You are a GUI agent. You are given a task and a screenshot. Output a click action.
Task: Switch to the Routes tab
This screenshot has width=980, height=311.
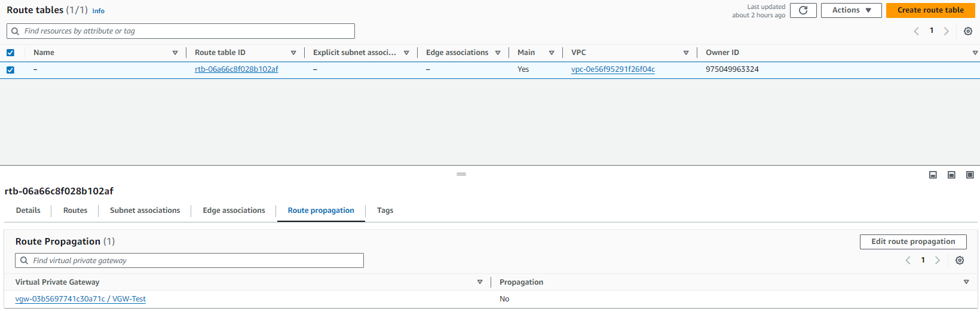pyautogui.click(x=75, y=211)
